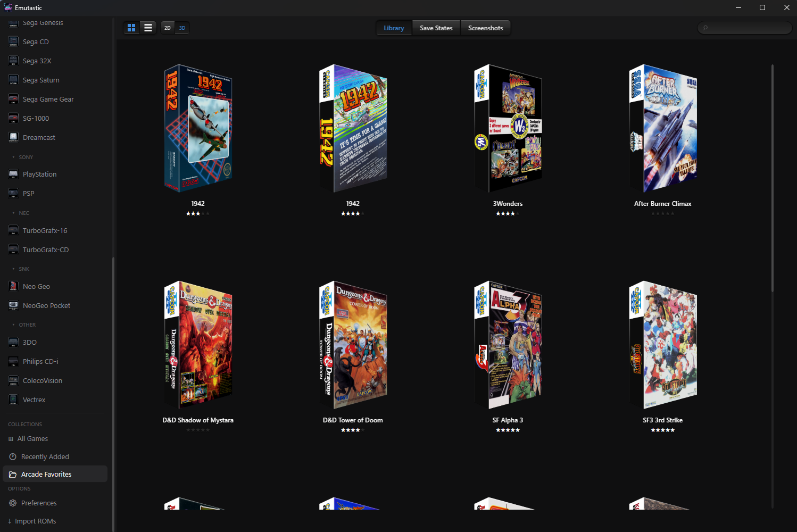Select the Capcom Classics 1942 box art

[353, 128]
